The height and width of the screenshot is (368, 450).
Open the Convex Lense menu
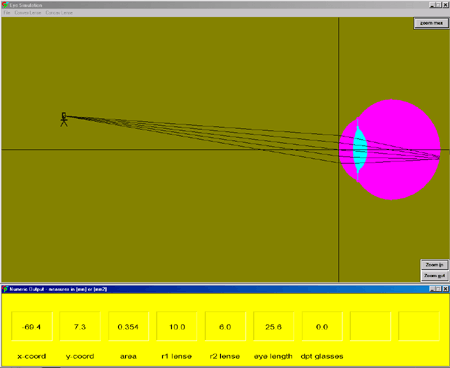[28, 13]
